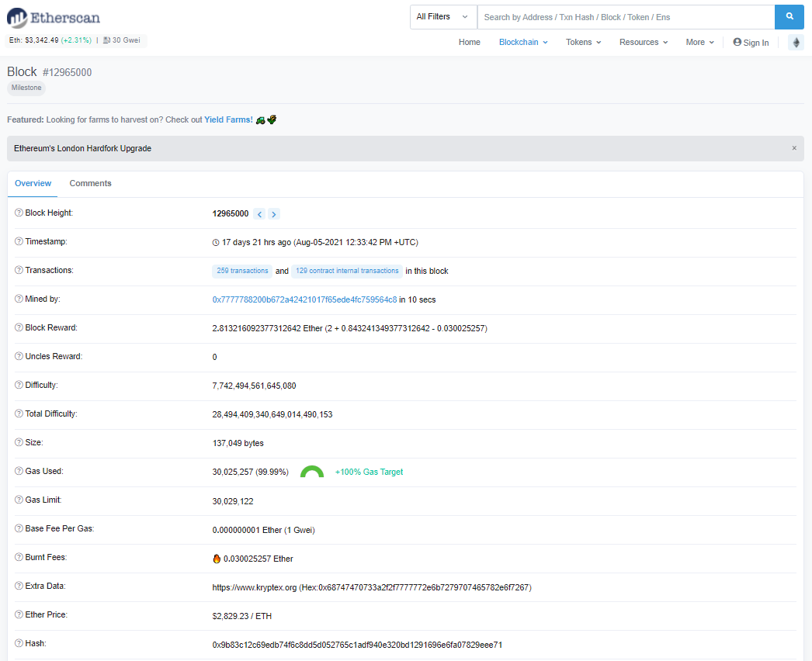Click the Ethereum network icon in navbar

pyautogui.click(x=796, y=43)
